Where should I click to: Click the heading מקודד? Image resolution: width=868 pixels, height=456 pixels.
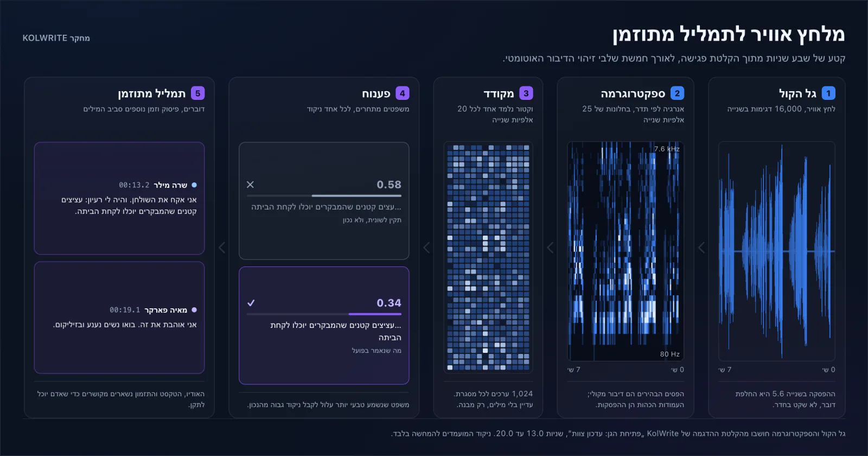click(x=499, y=93)
